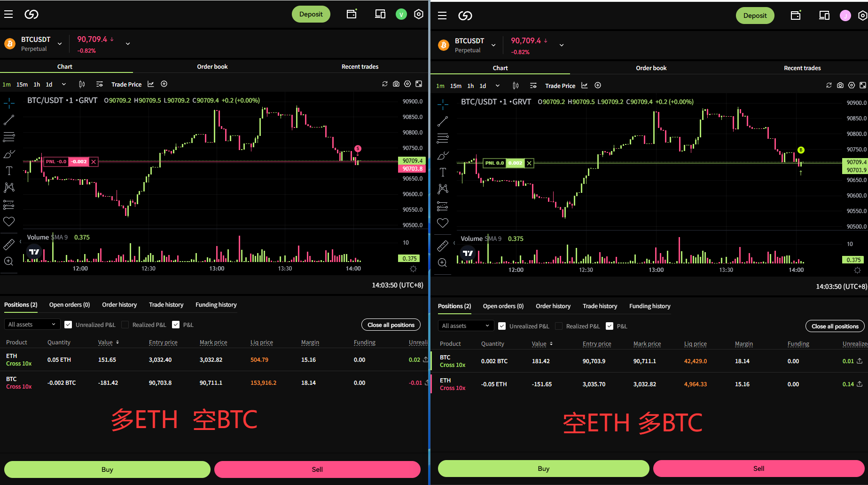The width and height of the screenshot is (868, 485).
Task: Open the All assets dropdown in the left pane
Action: (32, 325)
